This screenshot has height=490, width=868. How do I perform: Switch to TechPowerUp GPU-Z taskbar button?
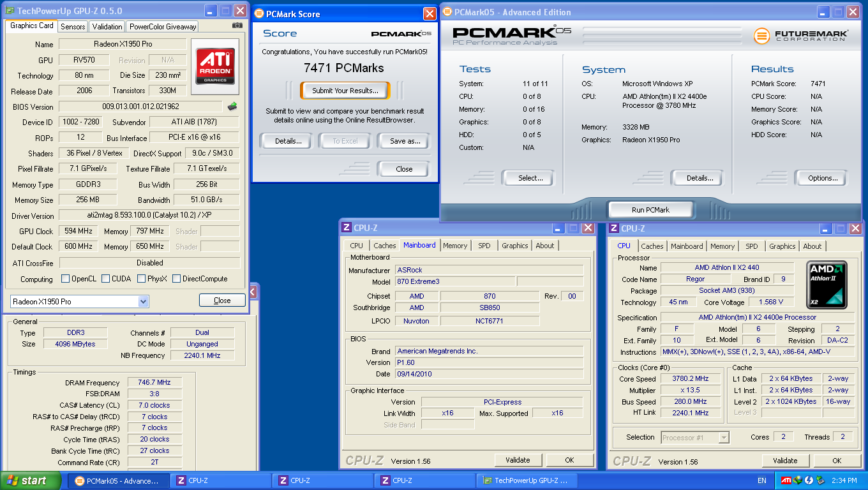527,480
